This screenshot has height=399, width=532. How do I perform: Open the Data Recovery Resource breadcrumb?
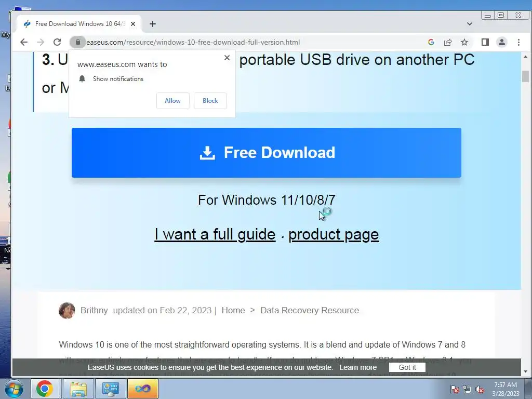pyautogui.click(x=310, y=311)
